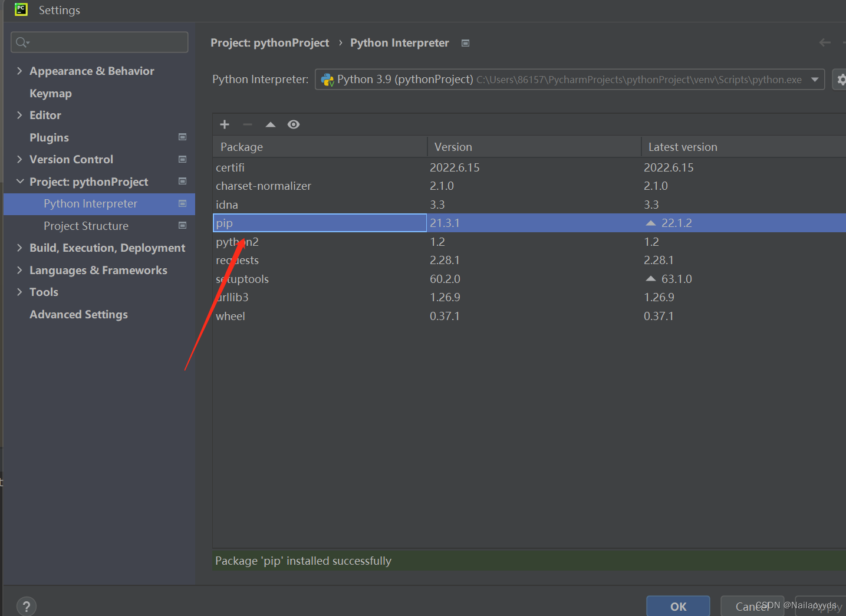
Task: Click the upgrade package arrow icon
Action: [271, 124]
